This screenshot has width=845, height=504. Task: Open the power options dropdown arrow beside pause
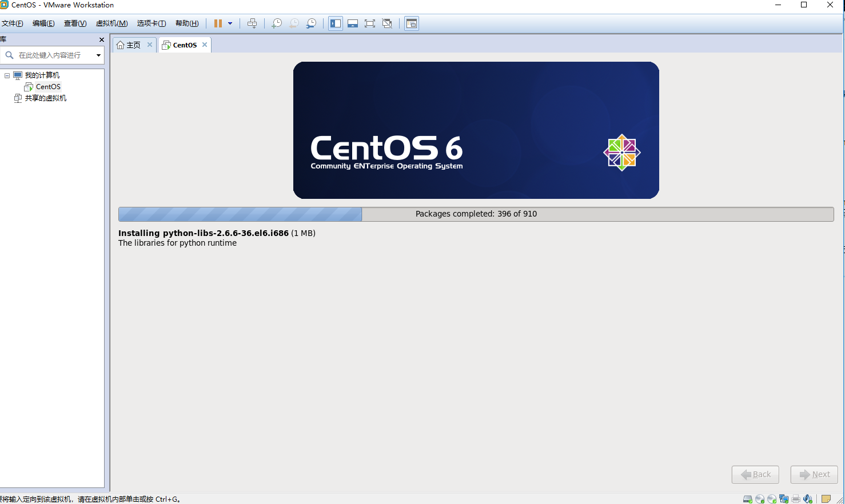coord(230,23)
